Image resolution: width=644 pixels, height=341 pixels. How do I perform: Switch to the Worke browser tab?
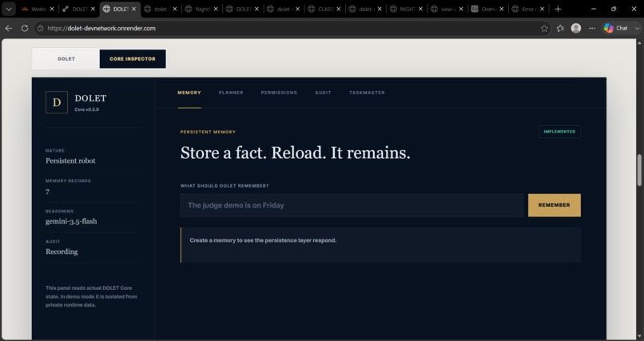pos(38,9)
